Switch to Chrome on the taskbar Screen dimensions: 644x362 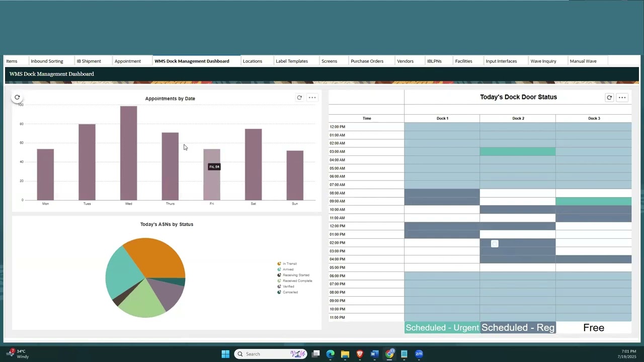coord(389,354)
